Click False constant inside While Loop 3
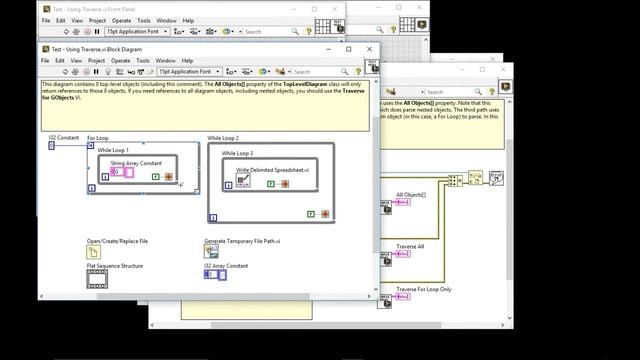 271,184
